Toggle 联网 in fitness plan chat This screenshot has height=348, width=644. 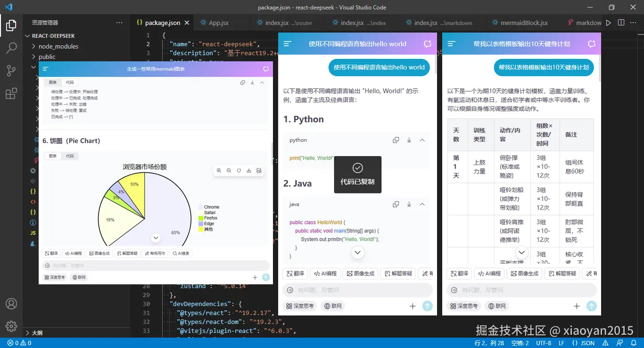click(497, 306)
